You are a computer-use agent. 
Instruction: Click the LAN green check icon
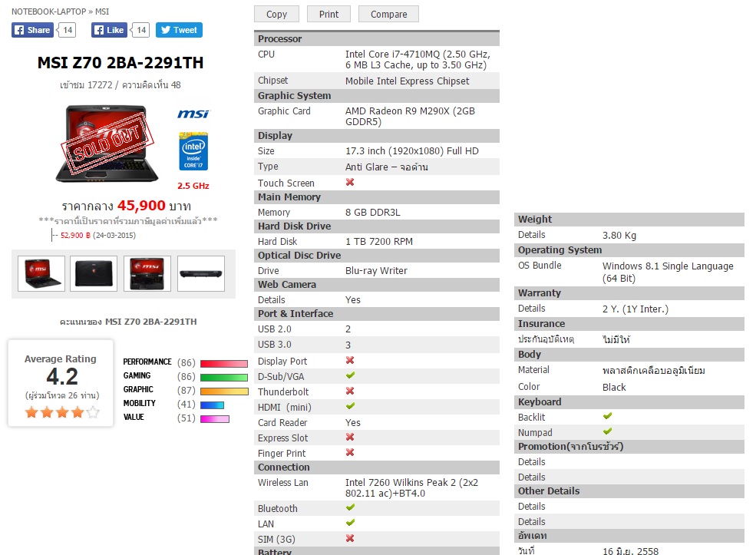click(x=351, y=523)
